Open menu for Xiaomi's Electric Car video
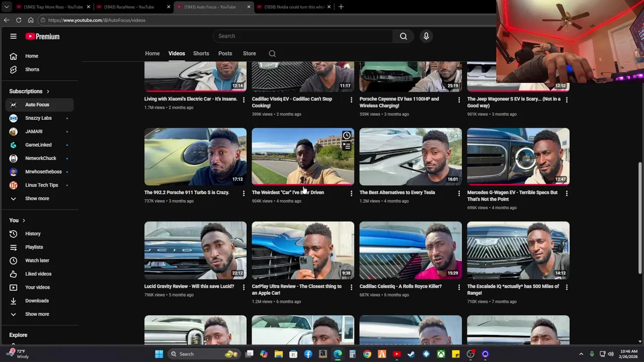Screen dimensions: 644x362 [x=244, y=100]
